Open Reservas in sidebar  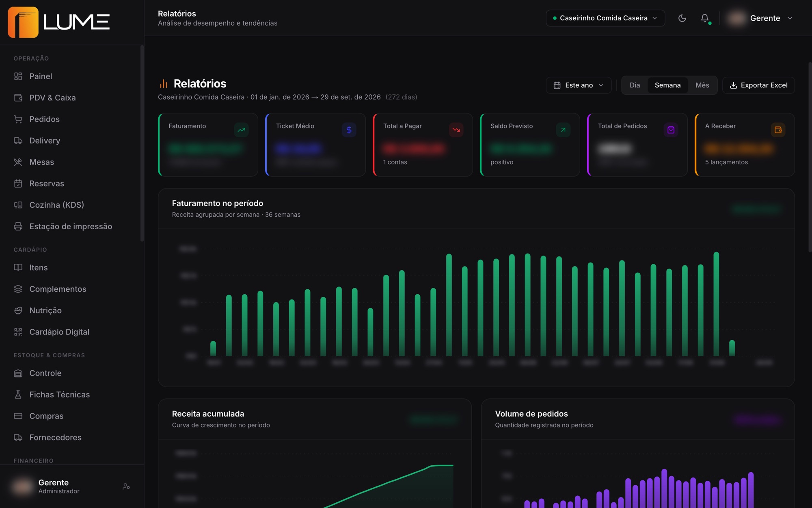[47, 184]
